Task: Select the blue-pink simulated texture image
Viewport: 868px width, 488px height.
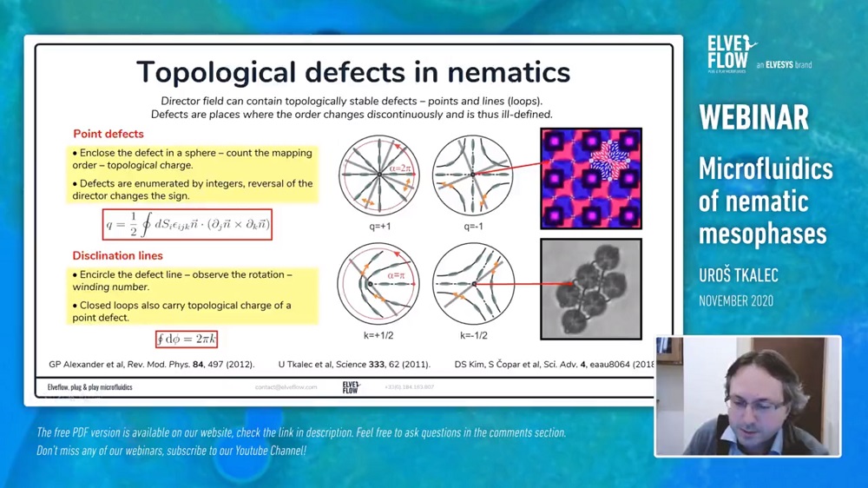Action: 590,178
